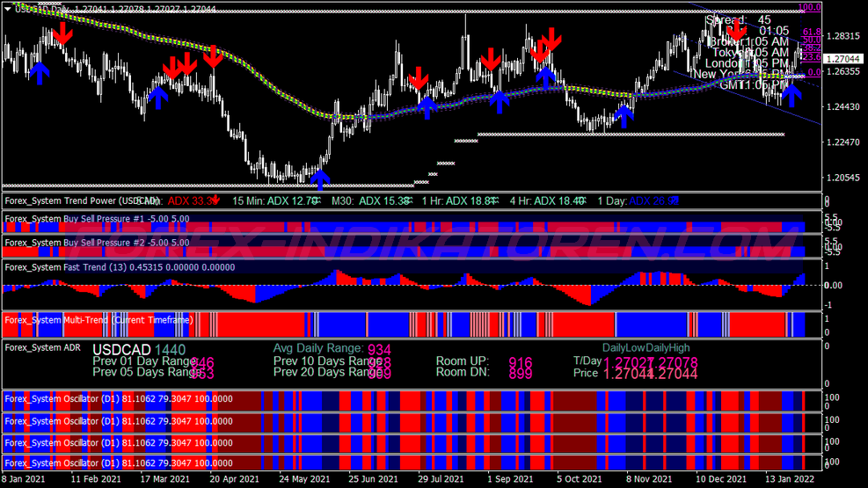Click the red arrow icon beside ADX 33.3
Screen dimensions: 868x488
click(x=215, y=200)
